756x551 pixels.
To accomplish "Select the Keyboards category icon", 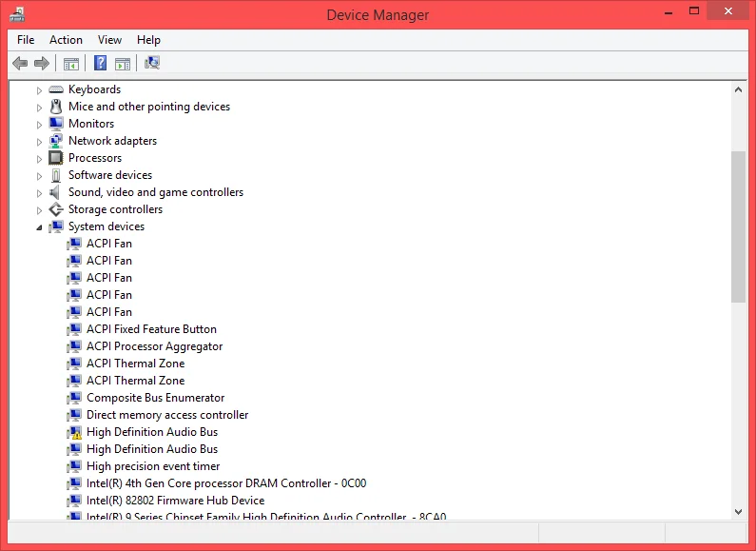I will coord(56,89).
